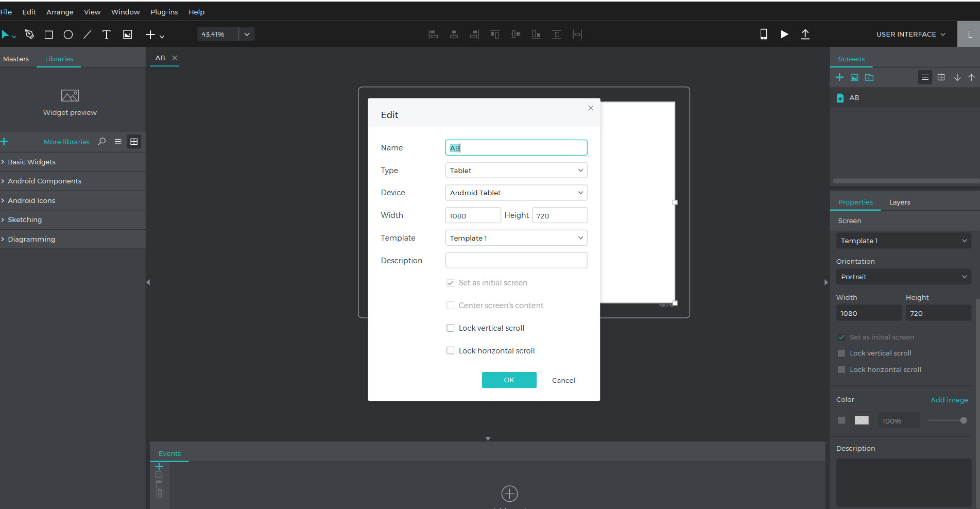Screen dimensions: 980x509
Task: Select the Pen tool in toolbar
Action: click(29, 35)
